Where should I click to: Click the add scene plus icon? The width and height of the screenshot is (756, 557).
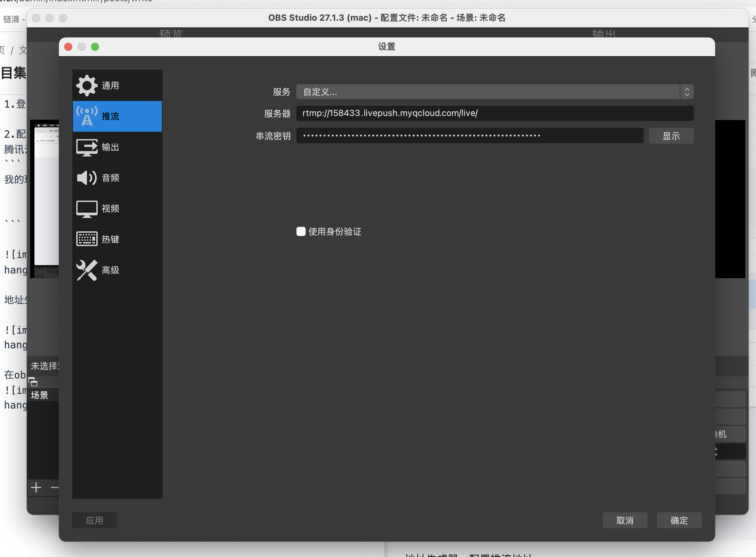click(36, 487)
